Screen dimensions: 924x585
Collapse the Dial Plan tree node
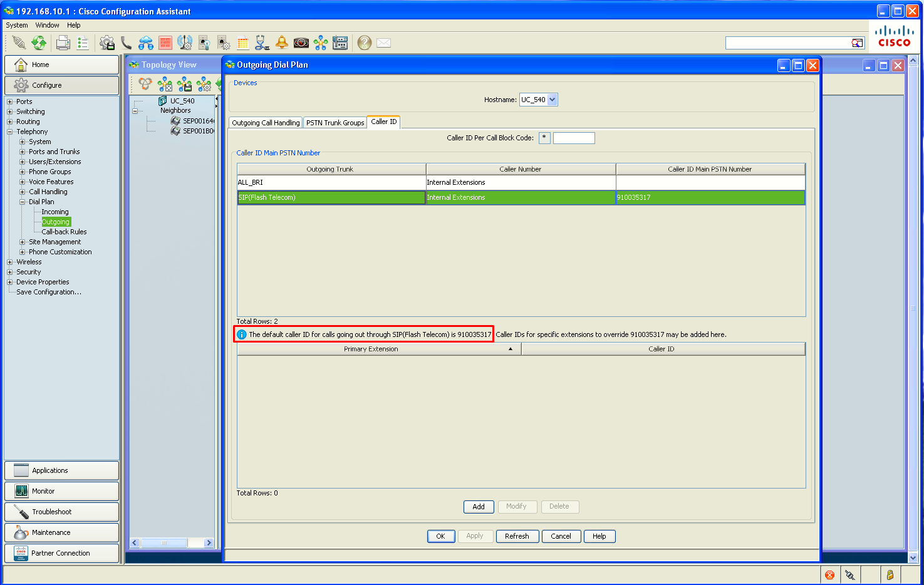[22, 202]
